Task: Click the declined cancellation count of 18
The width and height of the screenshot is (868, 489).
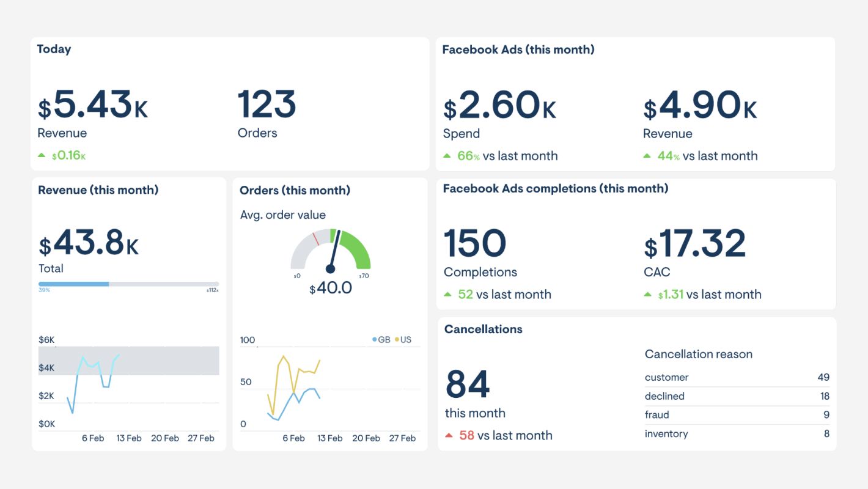Action: coord(825,396)
